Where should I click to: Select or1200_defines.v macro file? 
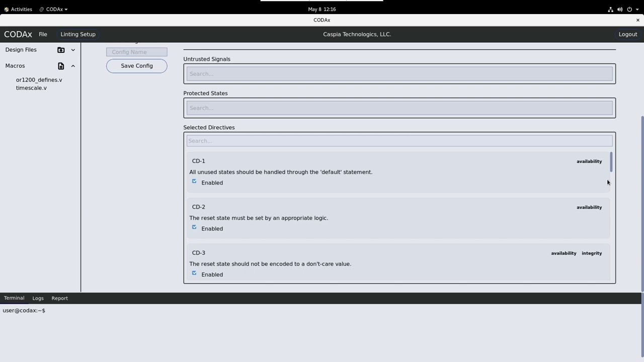click(x=39, y=80)
